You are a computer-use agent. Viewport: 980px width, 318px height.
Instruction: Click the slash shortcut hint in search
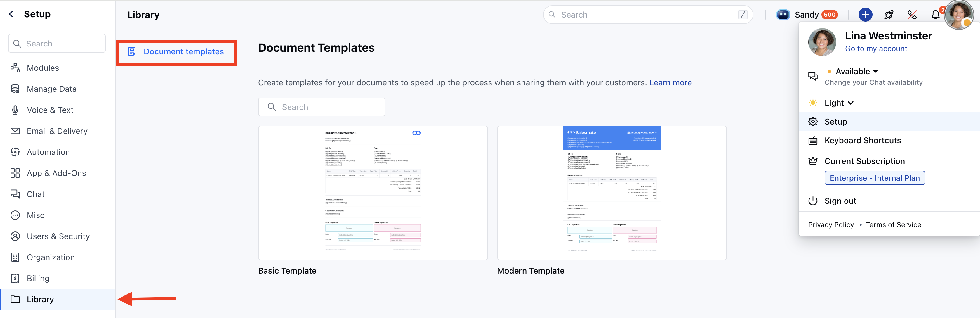[743, 15]
